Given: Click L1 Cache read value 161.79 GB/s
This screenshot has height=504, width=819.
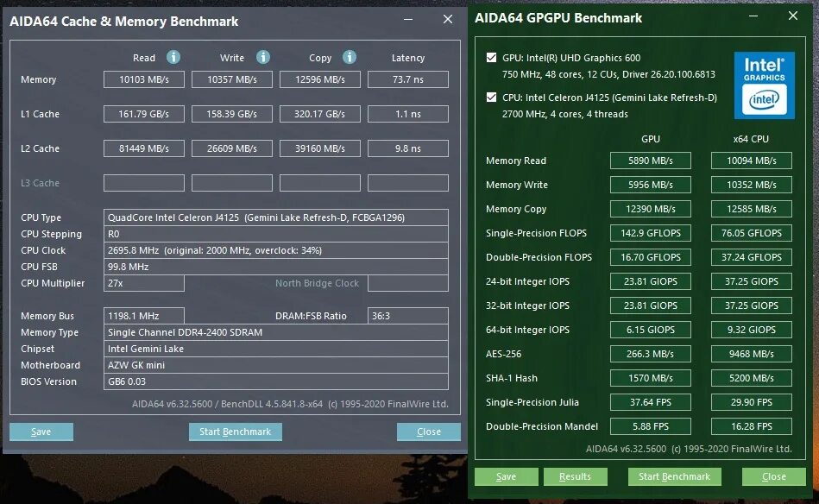Looking at the screenshot, I should pyautogui.click(x=143, y=114).
